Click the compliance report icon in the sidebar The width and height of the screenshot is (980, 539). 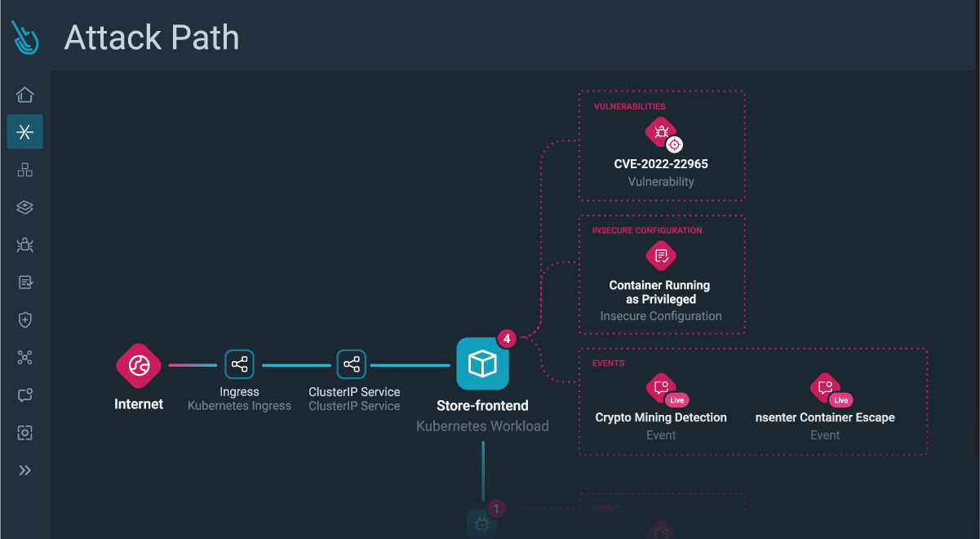pos(24,282)
